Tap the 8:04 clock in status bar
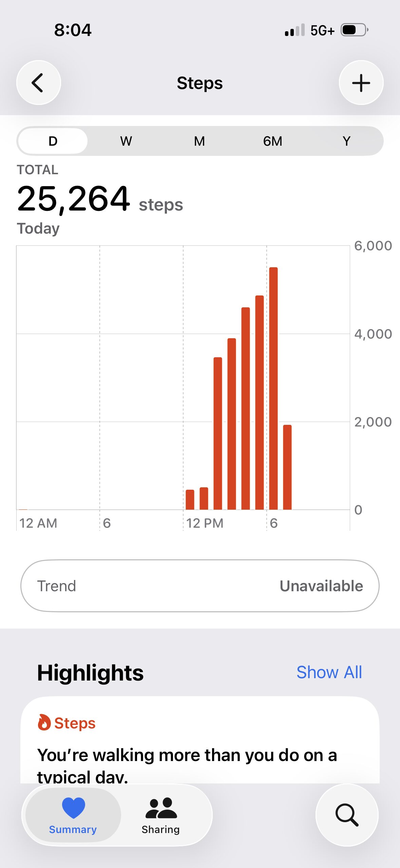 73,30
